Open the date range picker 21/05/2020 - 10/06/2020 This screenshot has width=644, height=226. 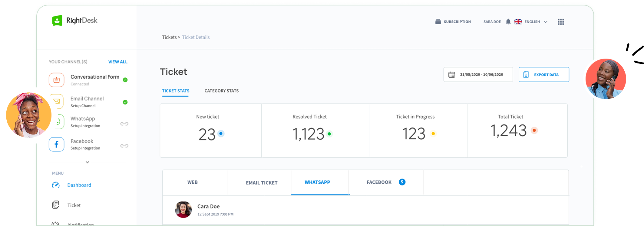point(478,75)
